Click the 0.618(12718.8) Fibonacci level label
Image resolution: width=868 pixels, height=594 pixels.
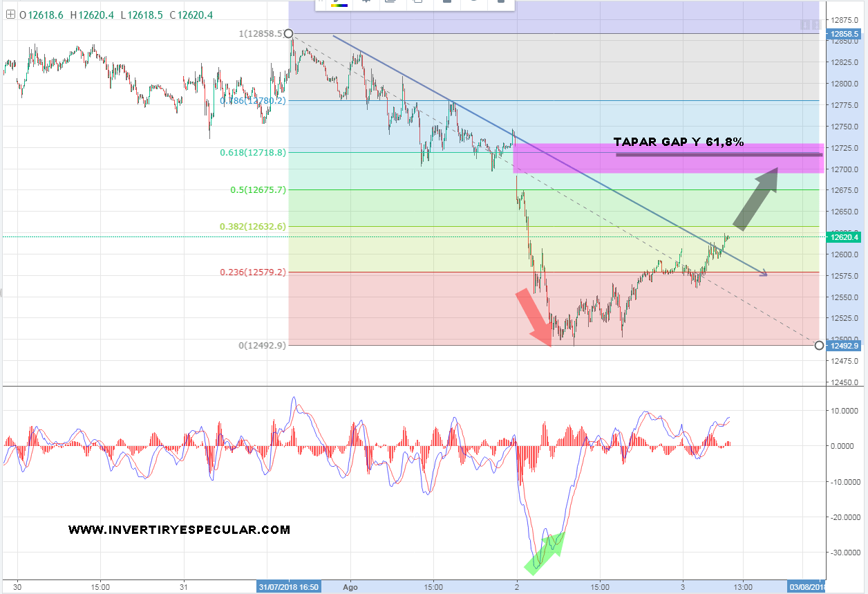[253, 152]
